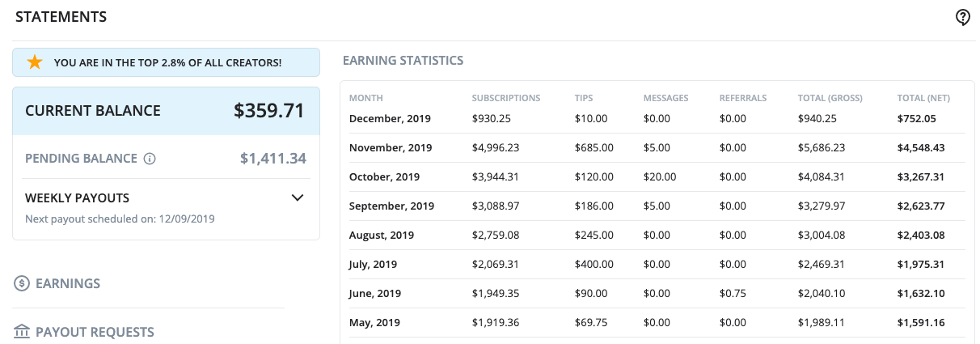
Task: Open the Earnings section
Action: click(68, 283)
